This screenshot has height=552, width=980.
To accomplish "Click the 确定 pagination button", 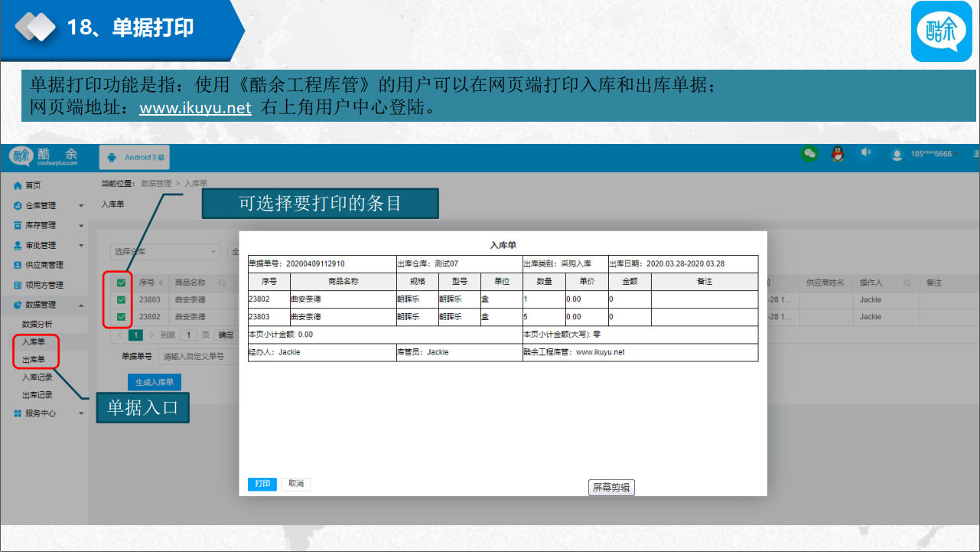I will click(x=226, y=335).
